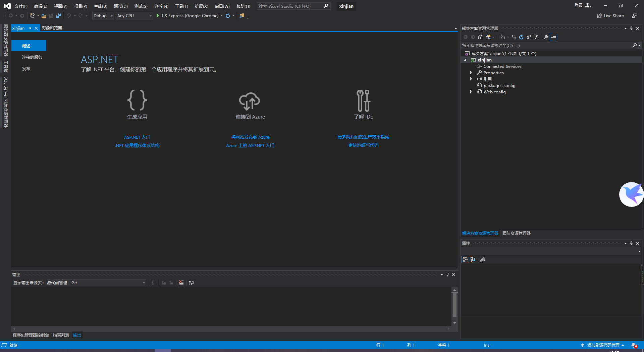This screenshot has height=352, width=644.
Task: Switch to the 团队资源管理器 tab
Action: [x=517, y=233]
